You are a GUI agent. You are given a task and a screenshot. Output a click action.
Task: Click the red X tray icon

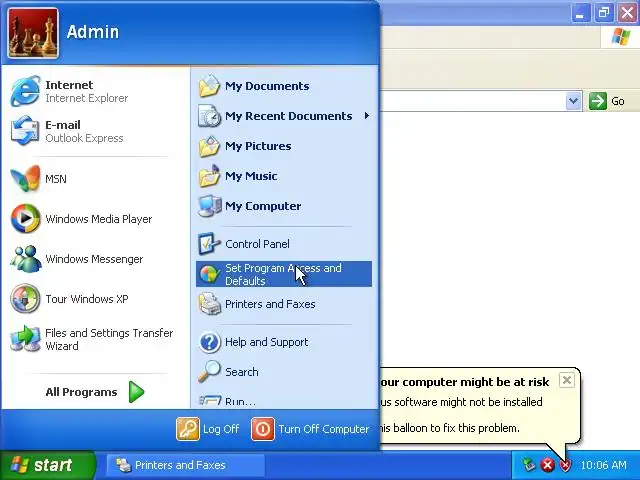click(x=547, y=464)
